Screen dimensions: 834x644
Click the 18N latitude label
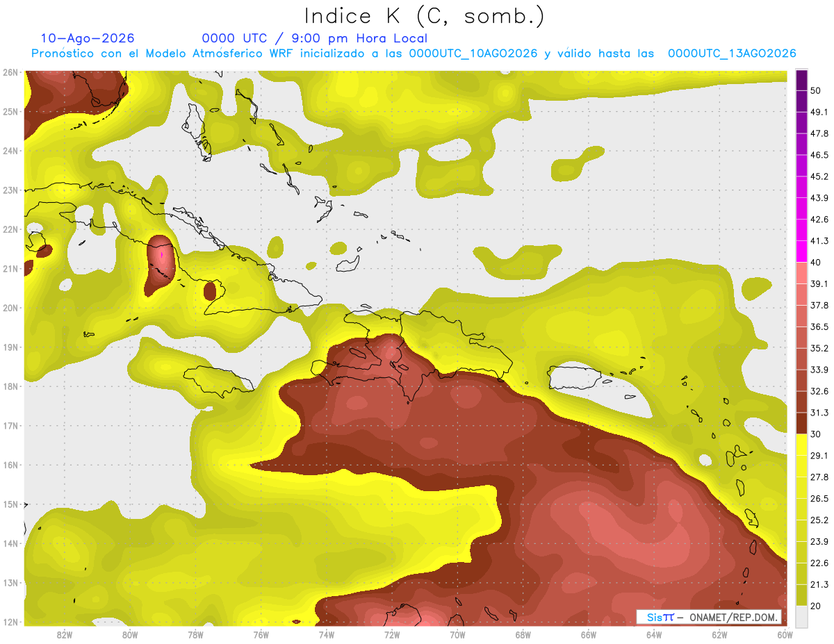coord(10,386)
